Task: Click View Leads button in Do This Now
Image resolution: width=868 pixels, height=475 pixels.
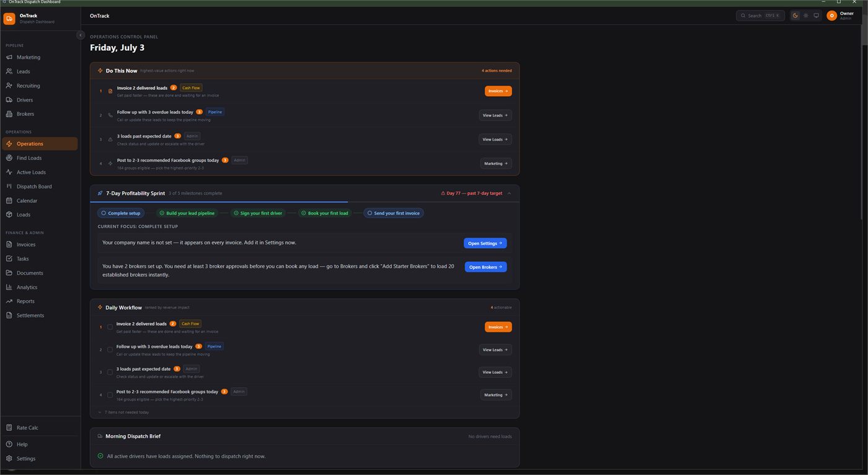Action: pyautogui.click(x=495, y=115)
